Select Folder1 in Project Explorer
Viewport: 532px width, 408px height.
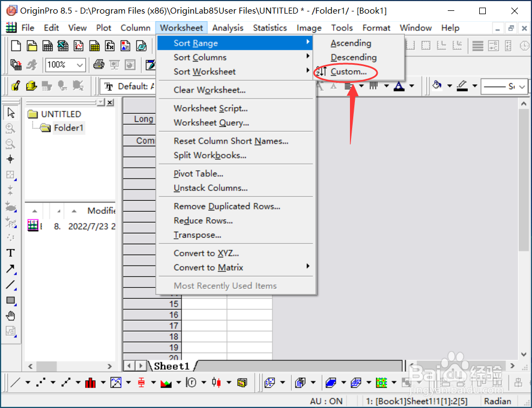click(68, 128)
